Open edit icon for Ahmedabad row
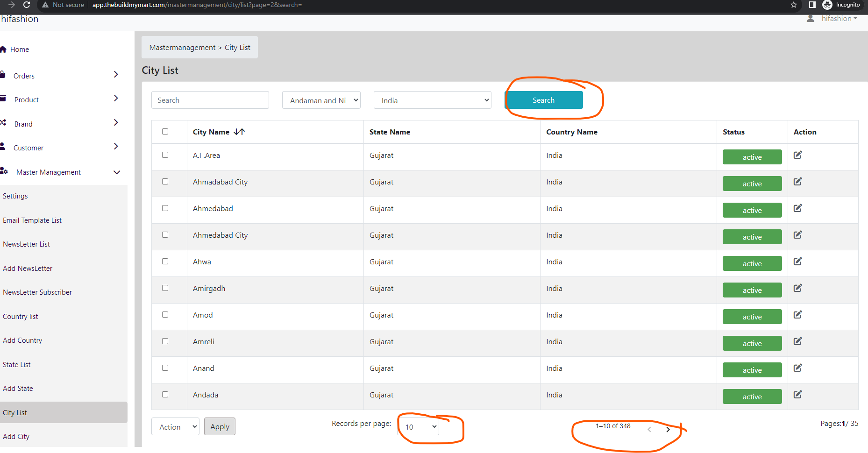Viewport: 868px width, 453px height. [797, 208]
